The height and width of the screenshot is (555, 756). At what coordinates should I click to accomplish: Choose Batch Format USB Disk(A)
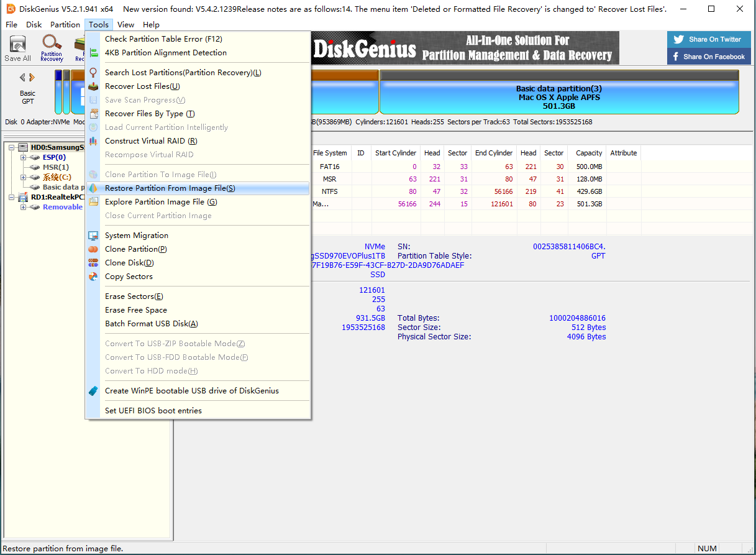[x=198, y=324]
